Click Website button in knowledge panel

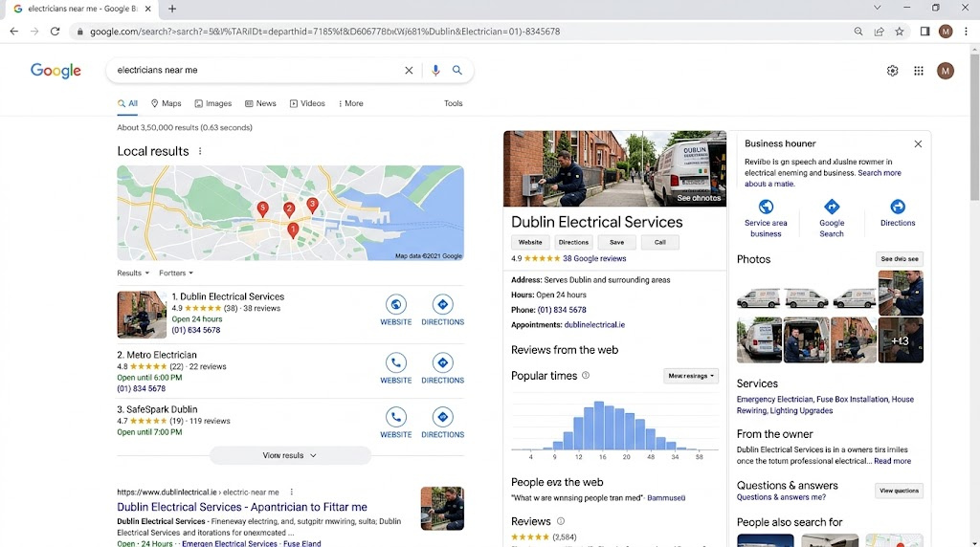(x=530, y=242)
